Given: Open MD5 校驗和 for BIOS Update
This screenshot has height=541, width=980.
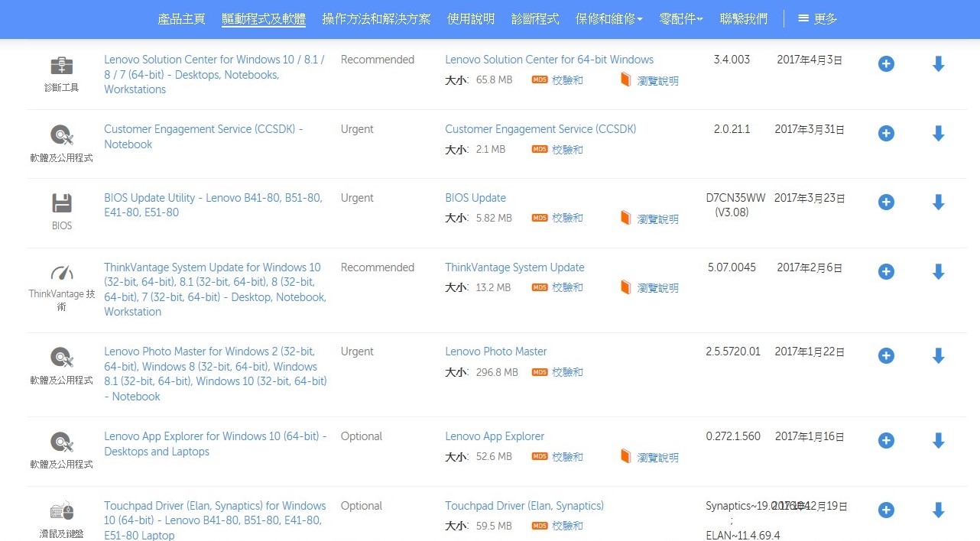Looking at the screenshot, I should [557, 218].
